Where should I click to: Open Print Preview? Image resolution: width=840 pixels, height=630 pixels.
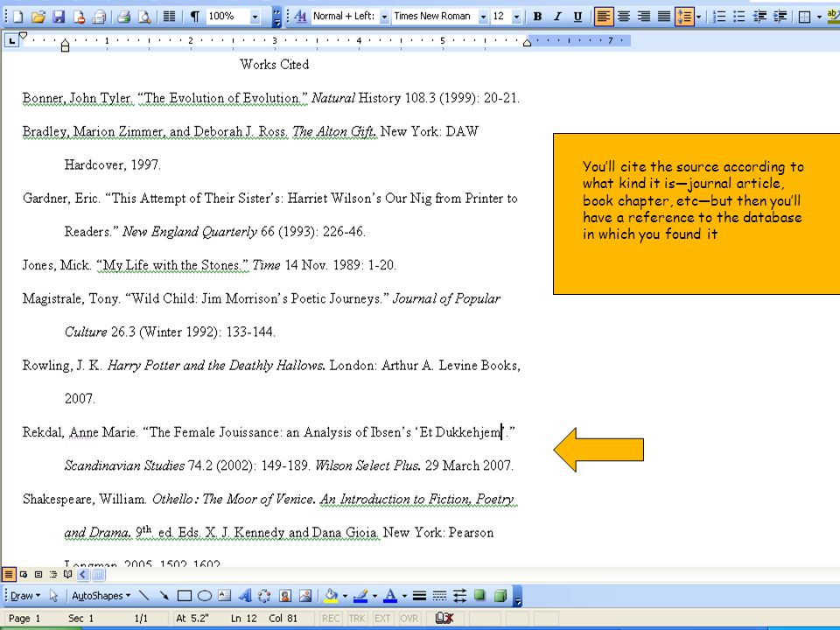click(x=144, y=17)
